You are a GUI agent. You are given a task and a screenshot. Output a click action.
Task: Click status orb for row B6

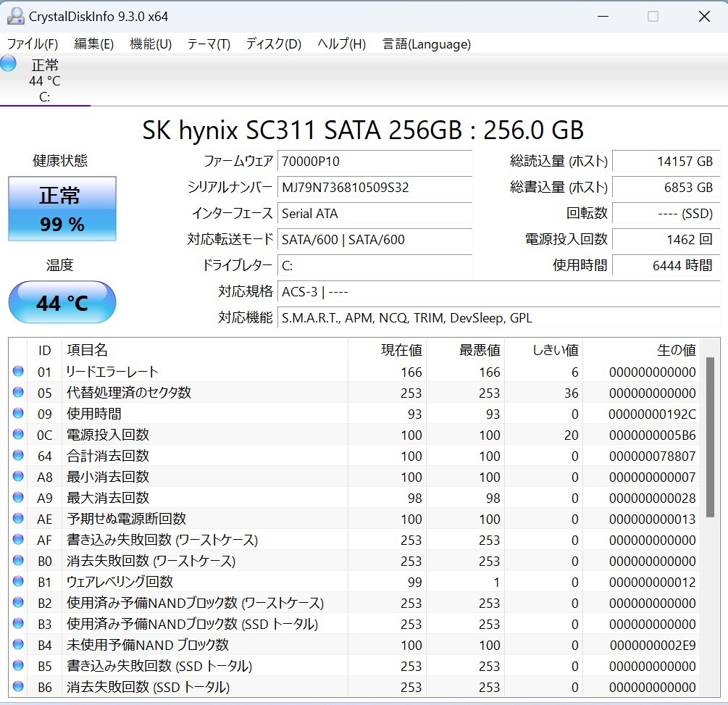click(18, 686)
